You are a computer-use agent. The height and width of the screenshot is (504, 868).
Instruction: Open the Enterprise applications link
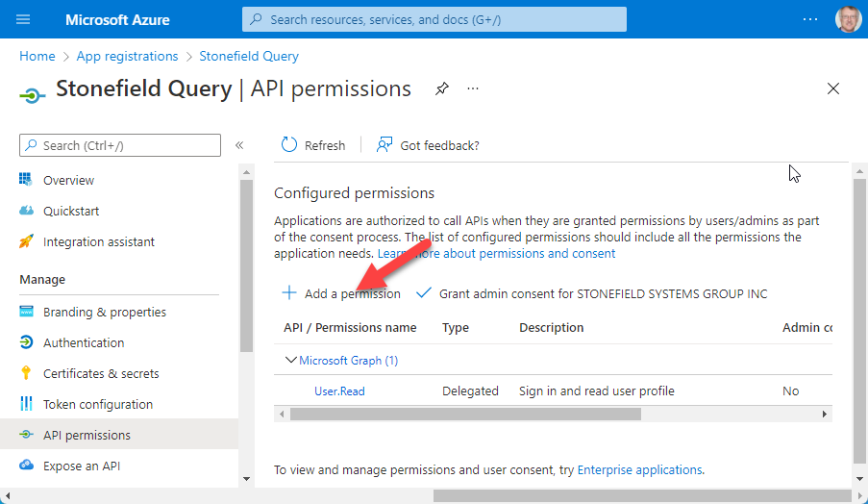pos(639,470)
